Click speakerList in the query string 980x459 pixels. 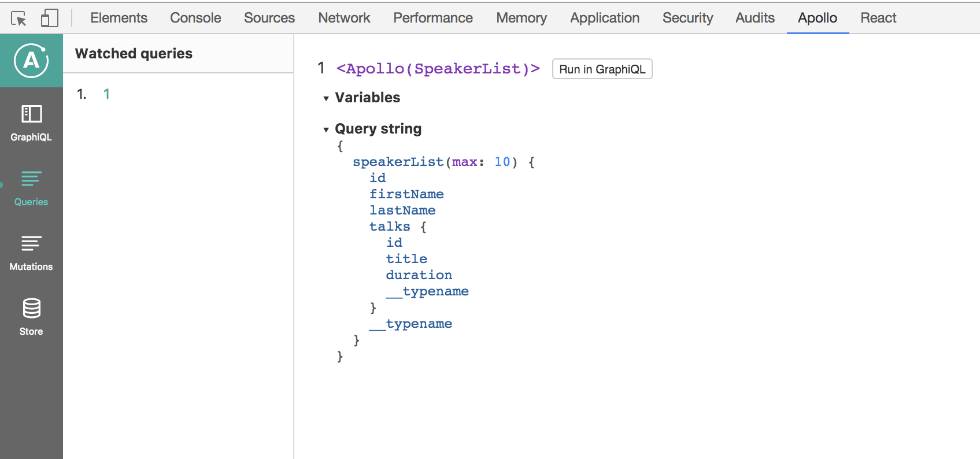point(398,162)
